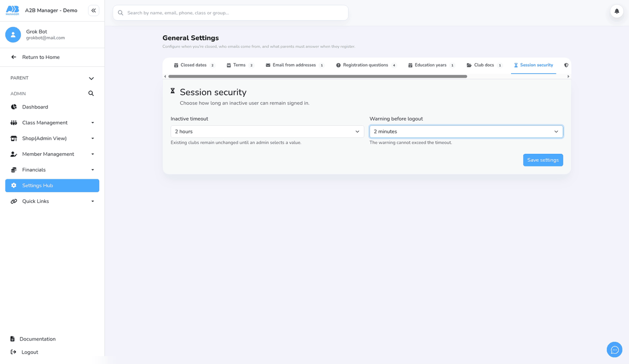Expand Quick Links submenu arrow
Viewport: 629px width, 364px height.
pyautogui.click(x=92, y=201)
